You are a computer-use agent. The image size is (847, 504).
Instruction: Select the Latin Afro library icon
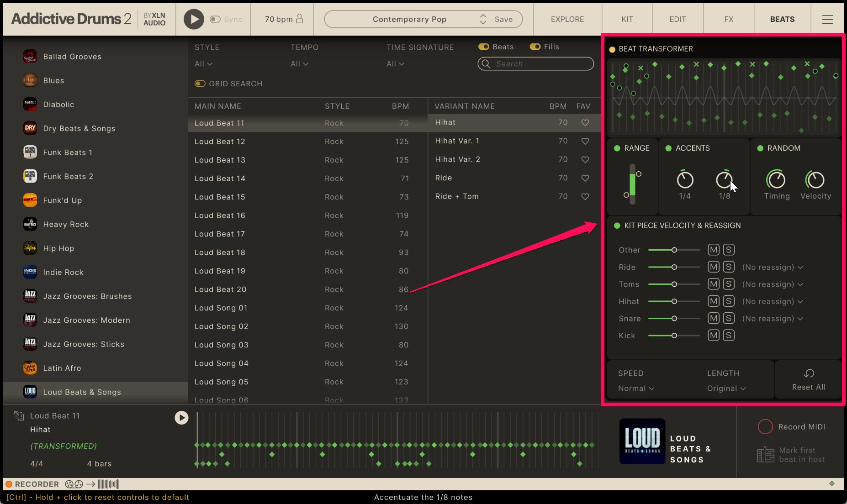point(30,368)
